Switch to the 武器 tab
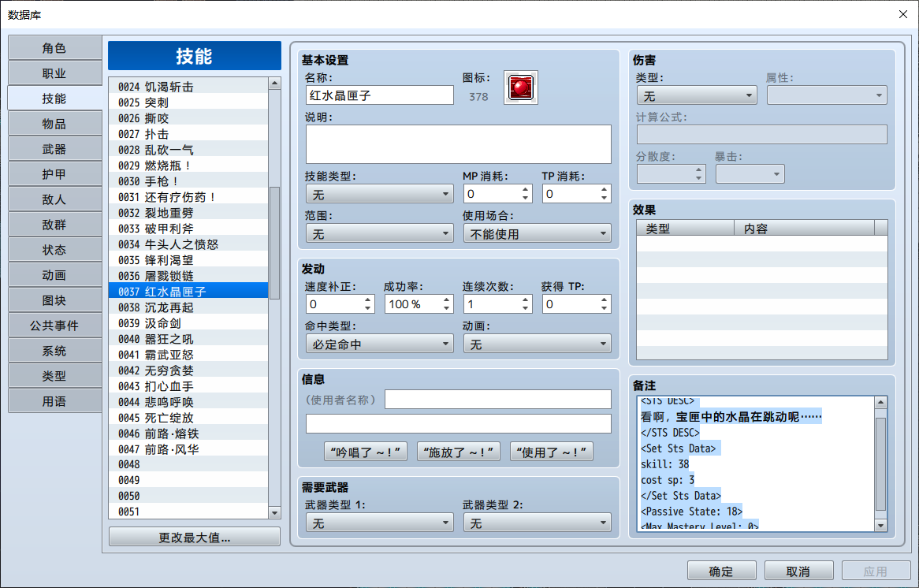The width and height of the screenshot is (919, 588). coord(54,149)
